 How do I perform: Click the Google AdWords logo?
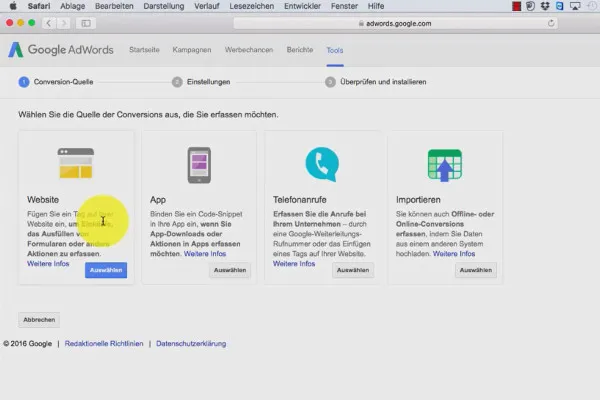(61, 50)
